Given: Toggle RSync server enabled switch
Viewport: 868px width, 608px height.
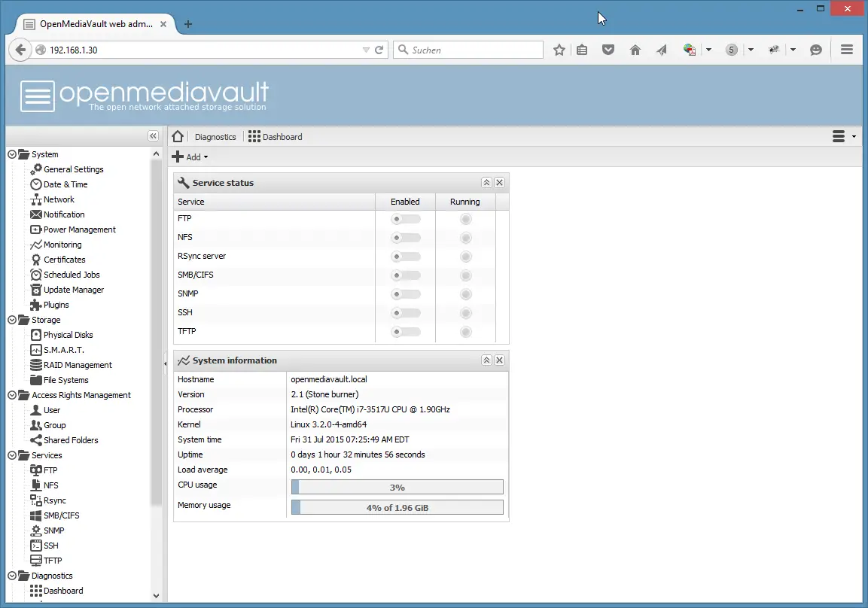Looking at the screenshot, I should [406, 257].
